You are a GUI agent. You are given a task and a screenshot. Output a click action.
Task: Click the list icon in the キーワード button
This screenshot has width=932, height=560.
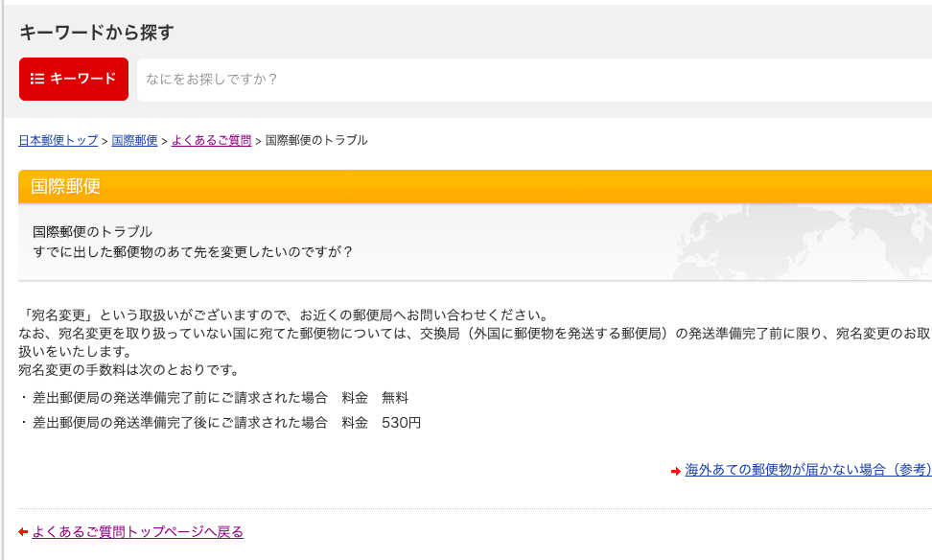point(37,79)
